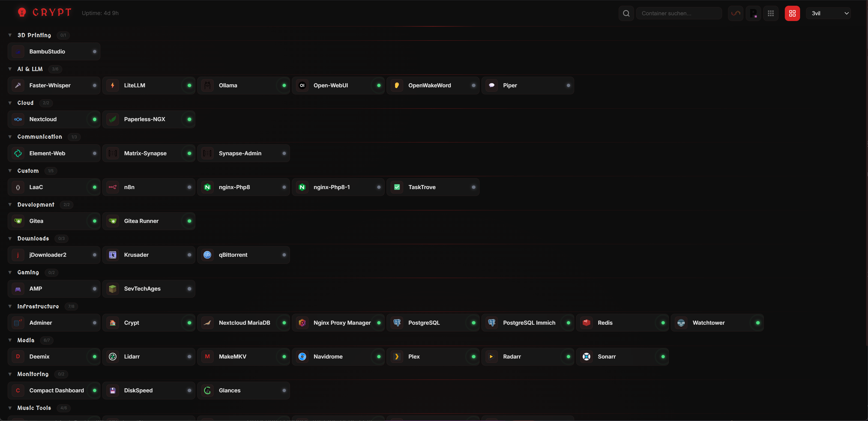Open the Compact Dashboard card
This screenshot has width=868, height=421.
(x=54, y=391)
